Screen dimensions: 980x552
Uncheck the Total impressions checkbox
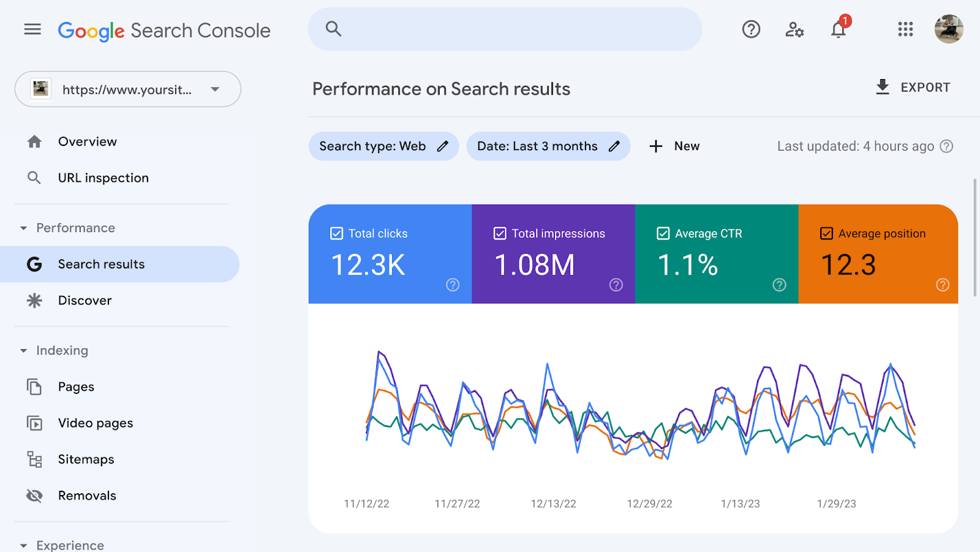(x=499, y=233)
